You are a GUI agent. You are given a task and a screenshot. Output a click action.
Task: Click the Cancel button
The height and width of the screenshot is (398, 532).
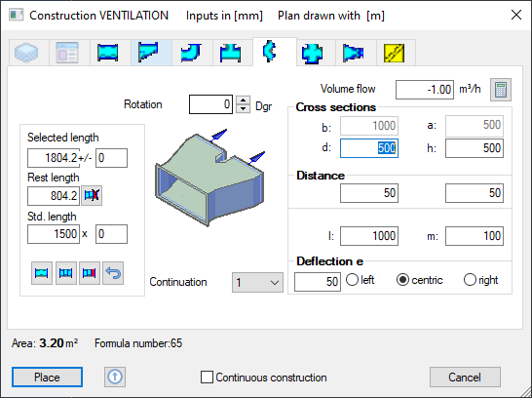pyautogui.click(x=465, y=377)
